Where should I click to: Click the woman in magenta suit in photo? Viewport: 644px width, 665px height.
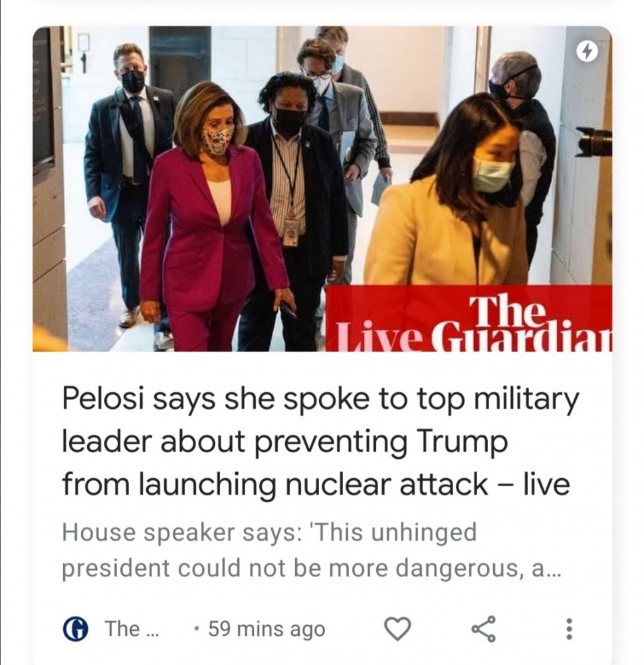tap(212, 221)
